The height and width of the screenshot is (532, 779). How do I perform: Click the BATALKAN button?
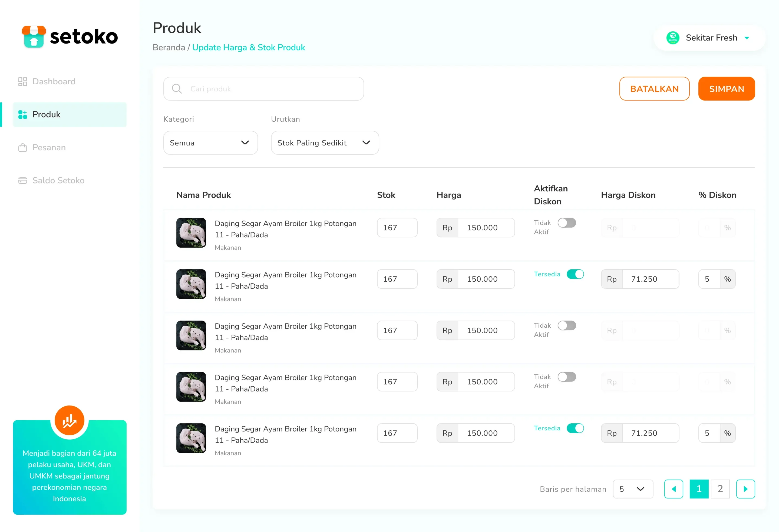(x=654, y=88)
